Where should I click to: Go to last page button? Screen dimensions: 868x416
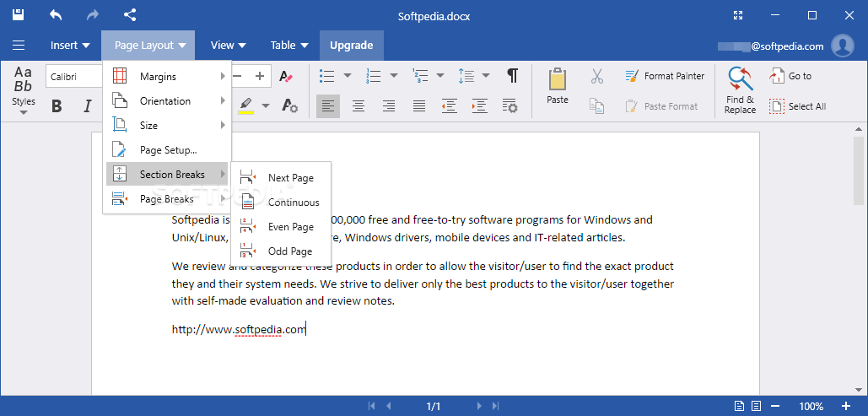point(495,406)
